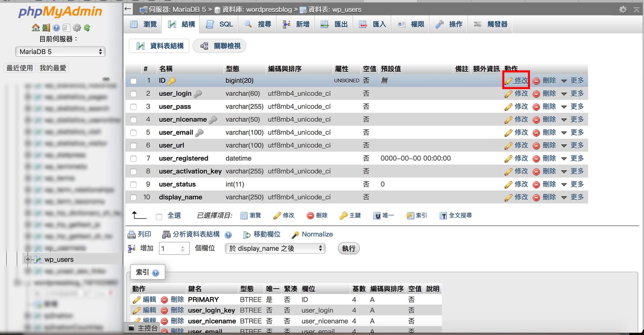Click red delete icon for user_pass row
Viewport: 644px width, 335px height.
[x=536, y=107]
